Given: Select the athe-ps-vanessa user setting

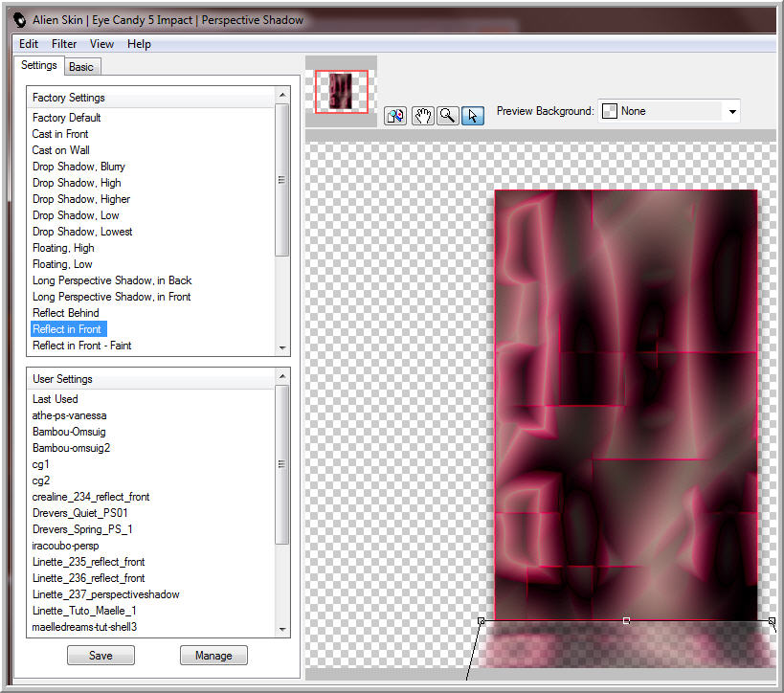Looking at the screenshot, I should [x=69, y=415].
